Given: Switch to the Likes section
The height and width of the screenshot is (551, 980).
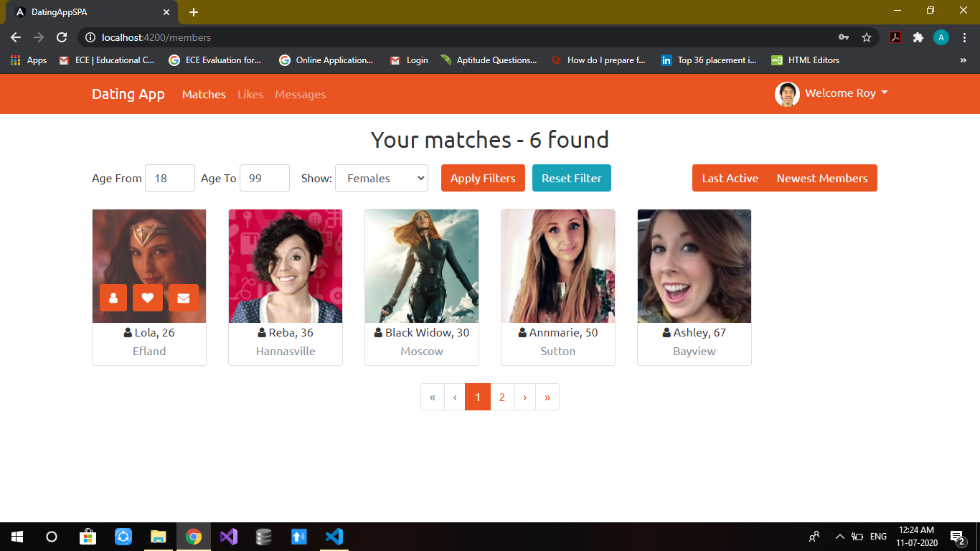Looking at the screenshot, I should 250,94.
